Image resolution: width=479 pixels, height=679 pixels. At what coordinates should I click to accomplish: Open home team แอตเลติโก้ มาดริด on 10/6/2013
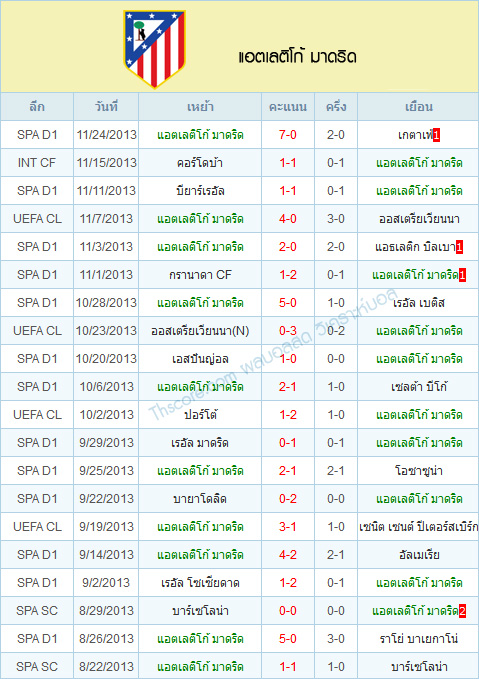[200, 387]
